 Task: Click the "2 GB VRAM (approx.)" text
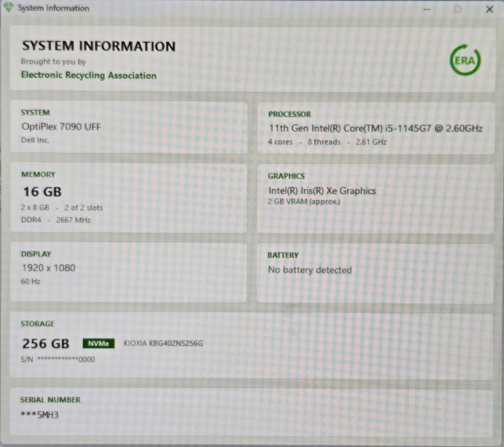(x=304, y=202)
